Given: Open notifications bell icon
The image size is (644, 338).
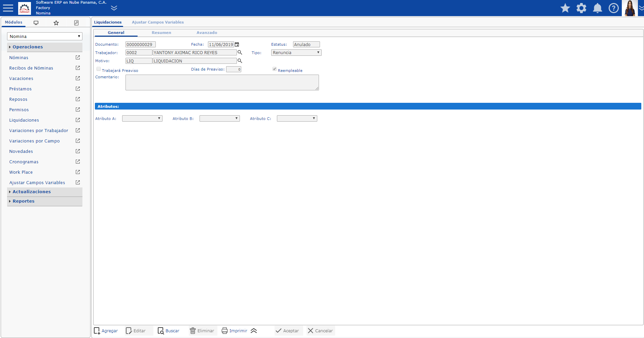Looking at the screenshot, I should coord(597,8).
